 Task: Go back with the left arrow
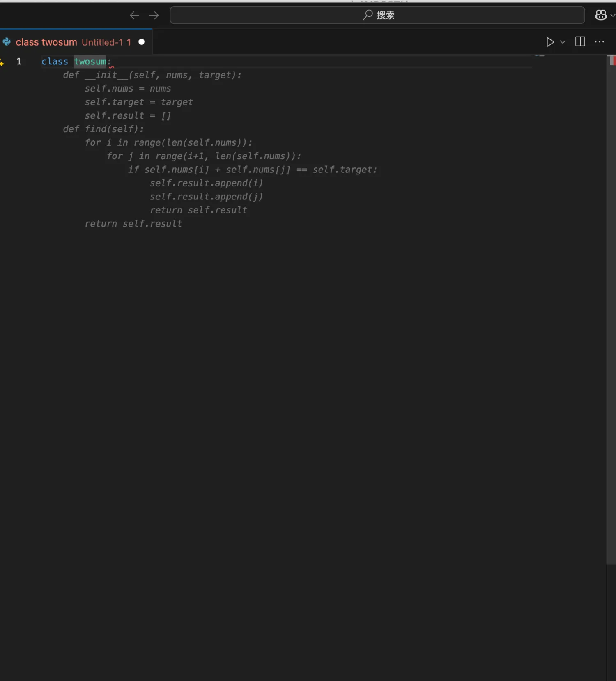point(134,16)
